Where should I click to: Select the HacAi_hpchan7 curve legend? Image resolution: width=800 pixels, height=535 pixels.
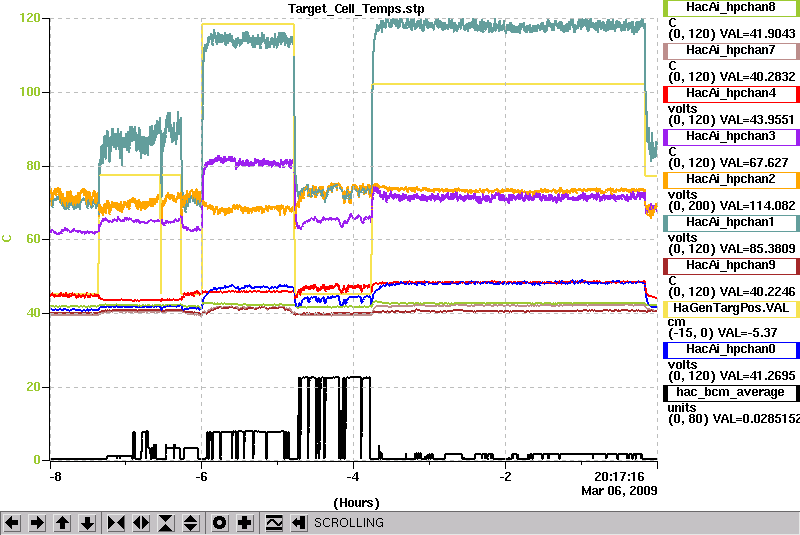coord(731,50)
